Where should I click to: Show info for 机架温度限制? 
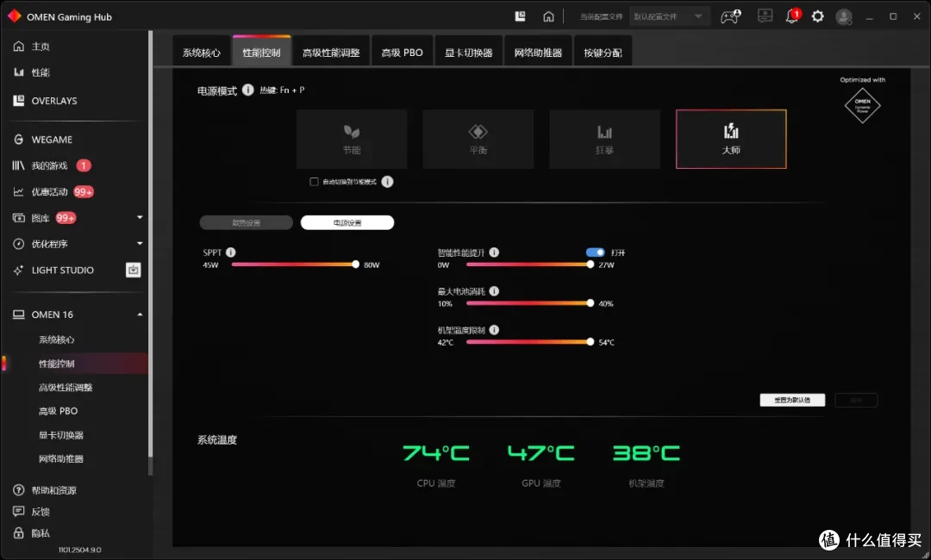(494, 330)
